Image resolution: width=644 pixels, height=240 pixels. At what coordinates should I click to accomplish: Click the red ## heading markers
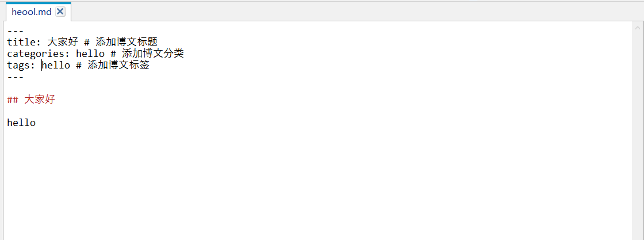click(x=13, y=100)
